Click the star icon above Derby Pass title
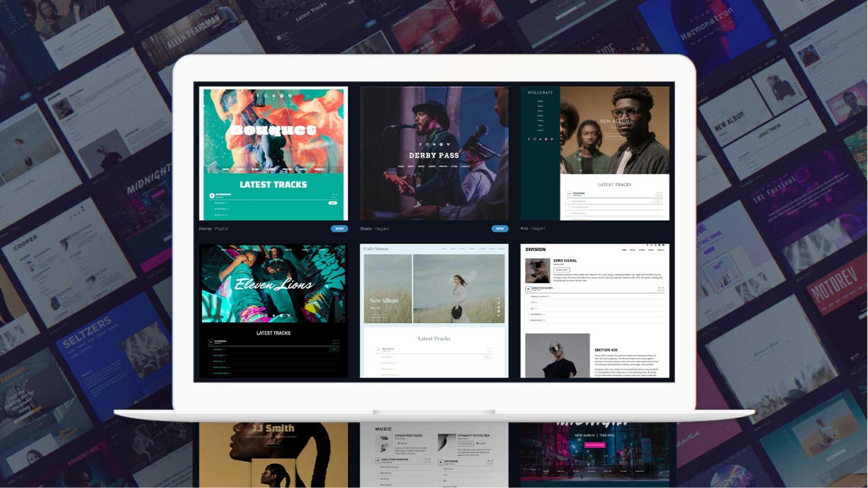This screenshot has height=488, width=868. click(434, 145)
